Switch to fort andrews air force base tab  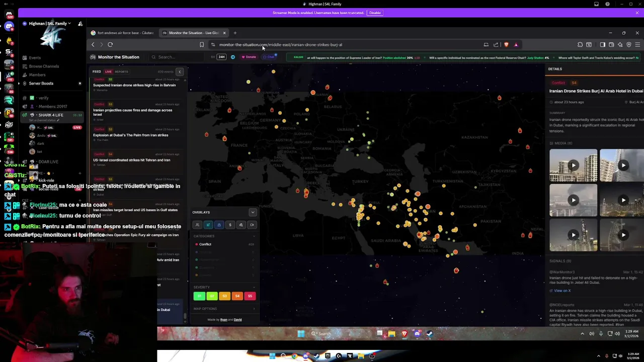click(122, 33)
